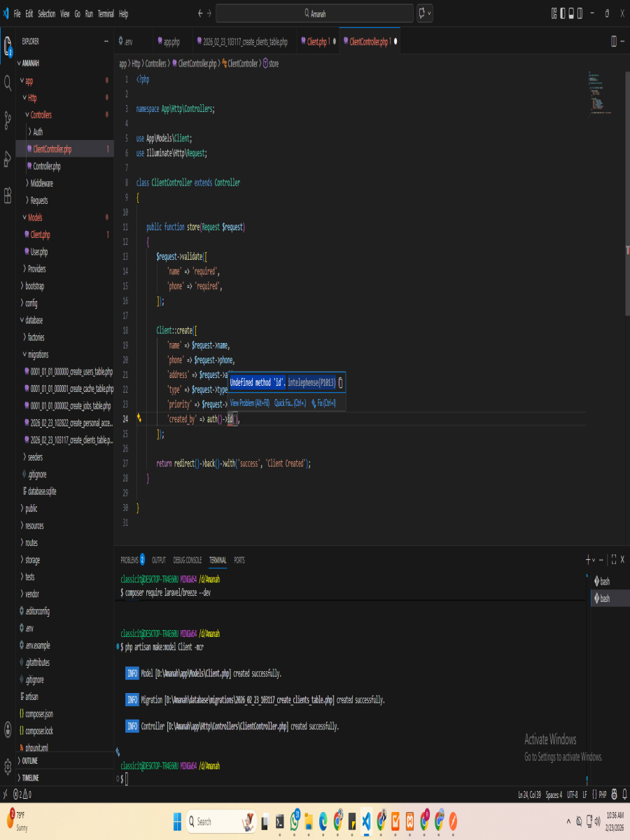Toggle the bottom panel layout button
This screenshot has width=630, height=840.
[571, 13]
